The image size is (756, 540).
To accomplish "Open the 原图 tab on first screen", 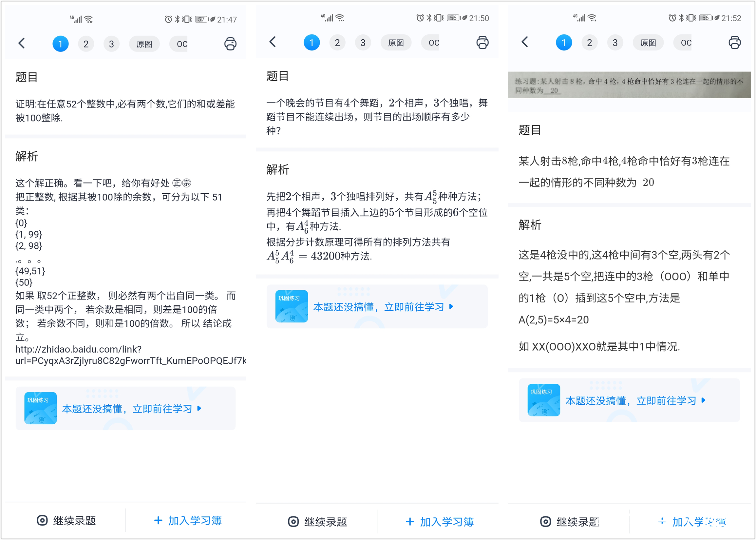I will [x=144, y=44].
